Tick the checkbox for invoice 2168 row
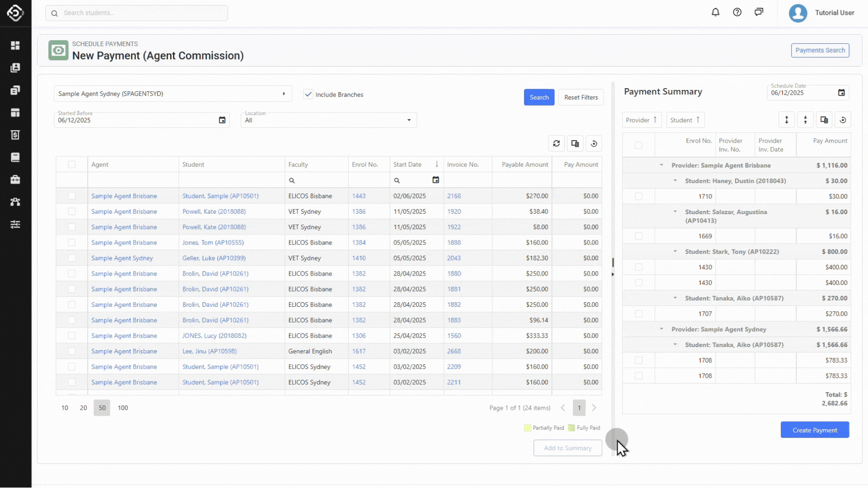The width and height of the screenshot is (868, 488). (71, 196)
